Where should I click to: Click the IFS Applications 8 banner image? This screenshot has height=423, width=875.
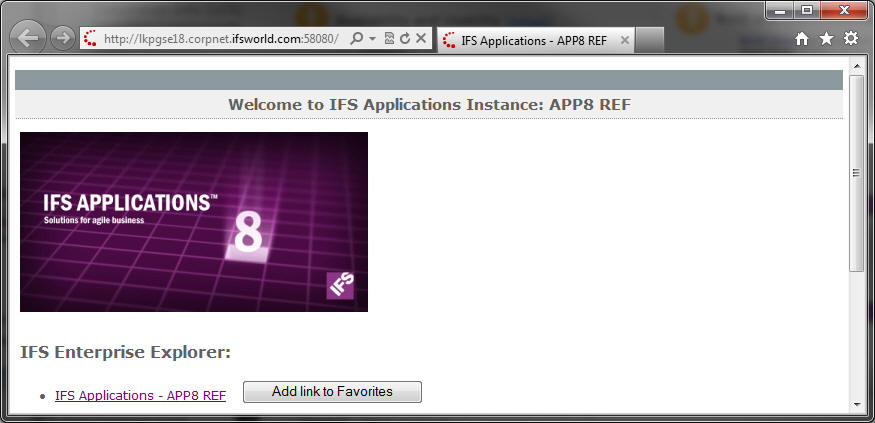click(x=194, y=222)
